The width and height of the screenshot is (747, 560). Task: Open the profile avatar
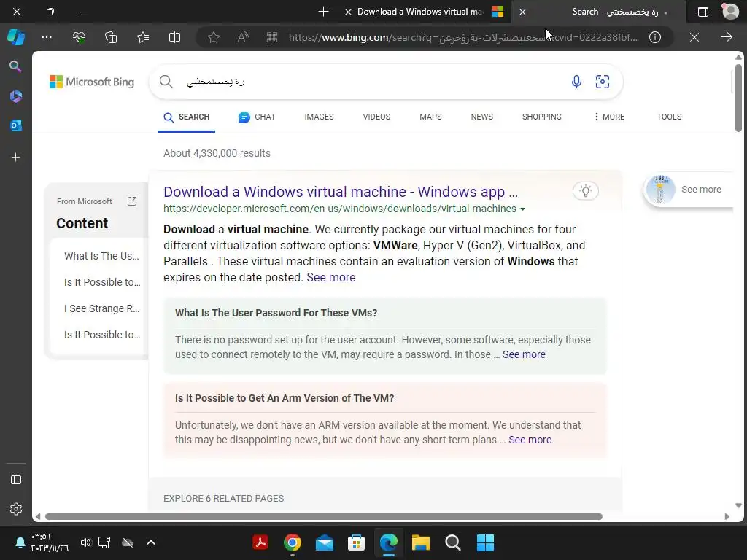[729, 12]
